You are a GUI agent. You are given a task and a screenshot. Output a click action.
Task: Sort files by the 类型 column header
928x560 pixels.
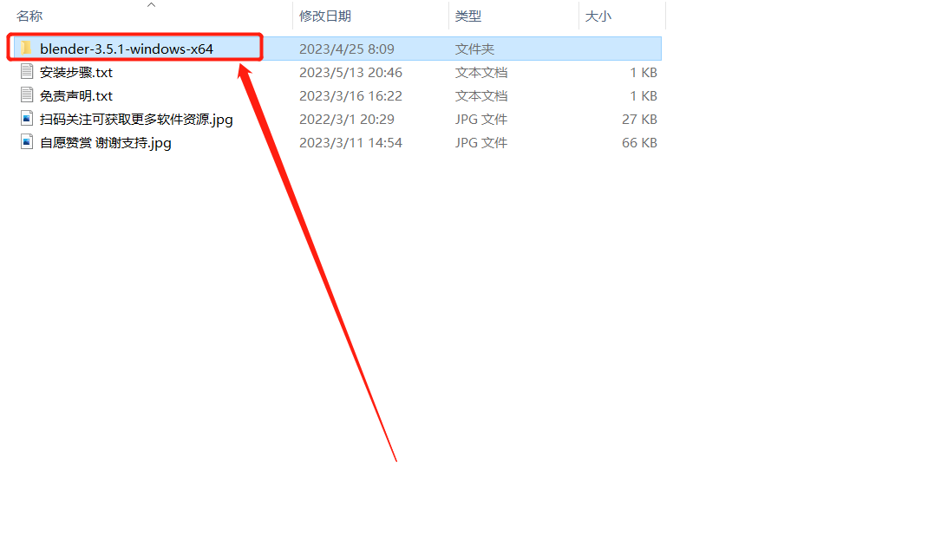click(468, 16)
